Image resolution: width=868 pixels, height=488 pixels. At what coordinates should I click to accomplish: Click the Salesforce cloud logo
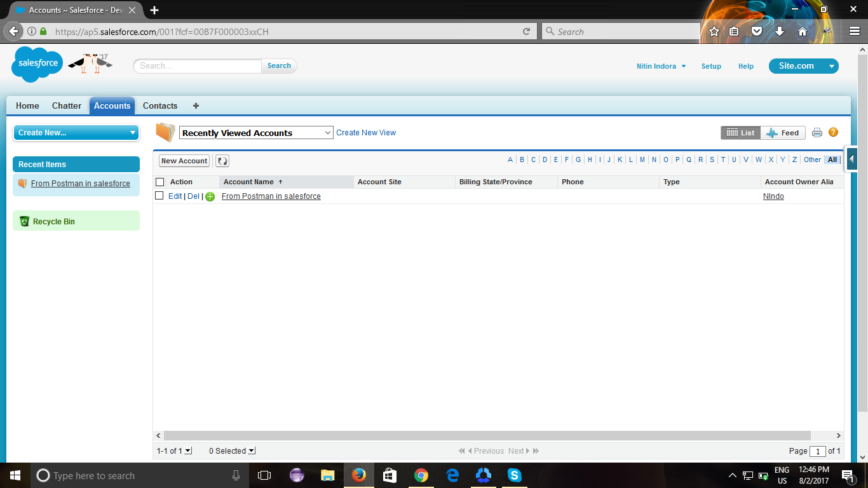pos(37,64)
